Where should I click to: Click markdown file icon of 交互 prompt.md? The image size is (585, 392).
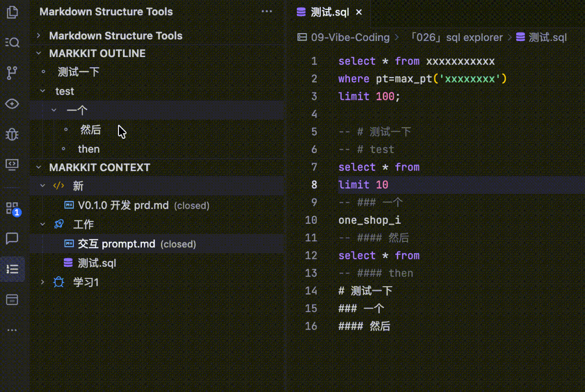[x=69, y=244]
